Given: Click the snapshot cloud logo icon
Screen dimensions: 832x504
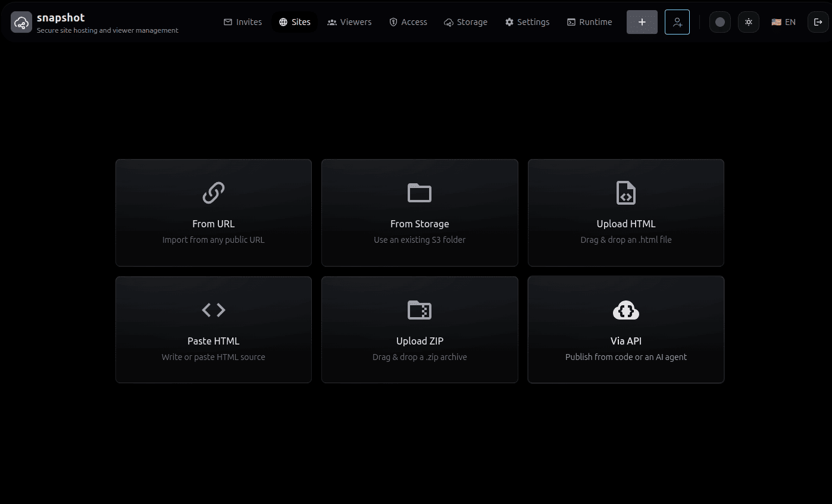Looking at the screenshot, I should click(x=21, y=23).
